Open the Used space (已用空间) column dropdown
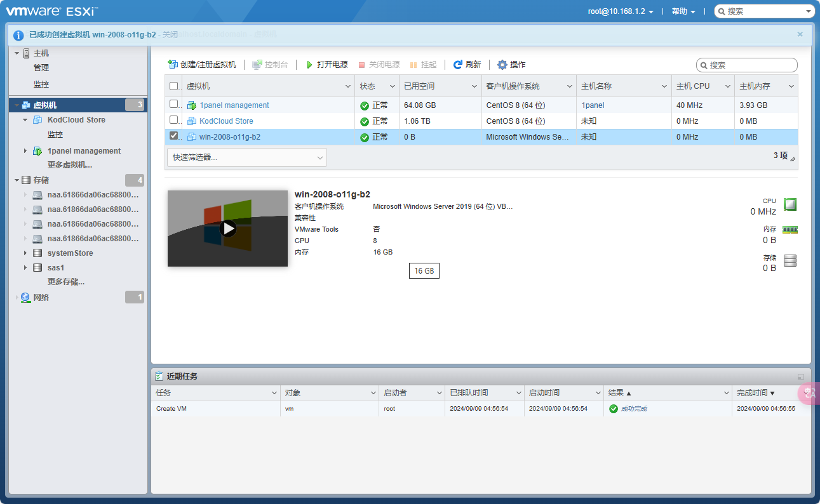Screen dimensions: 820x504 [475, 86]
